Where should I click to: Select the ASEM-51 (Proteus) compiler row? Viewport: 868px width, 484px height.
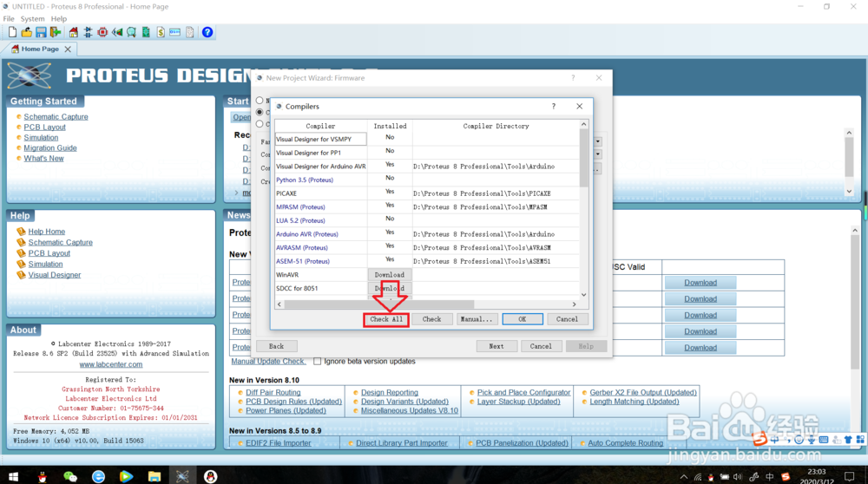click(x=427, y=261)
